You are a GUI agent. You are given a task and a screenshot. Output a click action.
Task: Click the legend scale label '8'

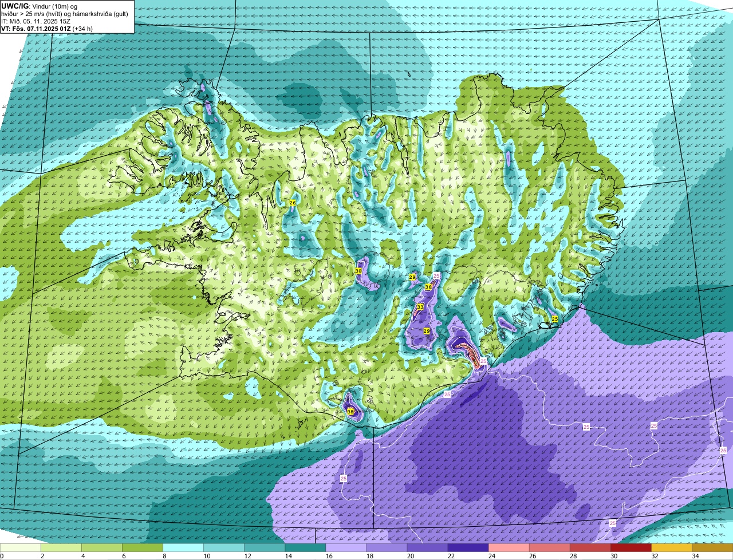coord(164,556)
